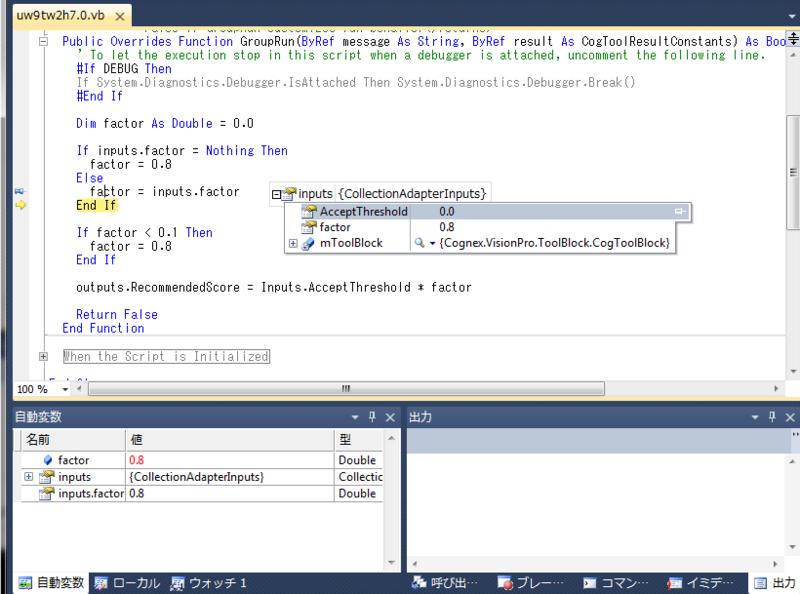Click the horizontal scrollbar of the code editor
The height and width of the screenshot is (594, 800).
point(346,389)
